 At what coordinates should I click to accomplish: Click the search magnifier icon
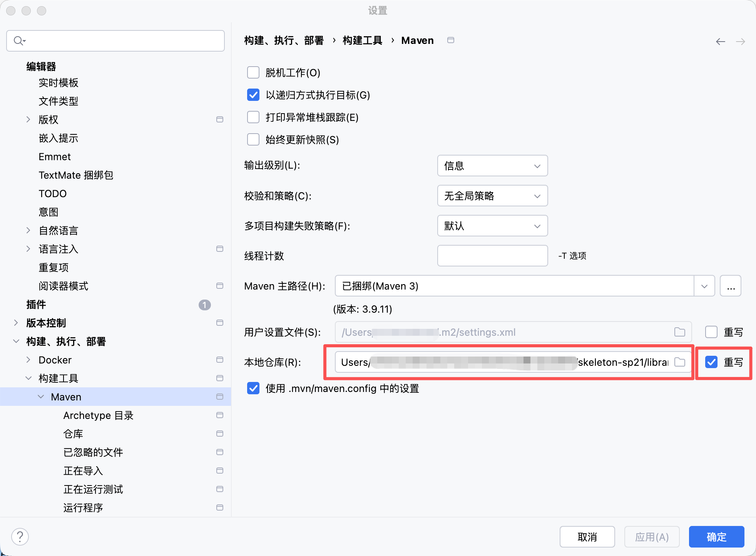(19, 40)
